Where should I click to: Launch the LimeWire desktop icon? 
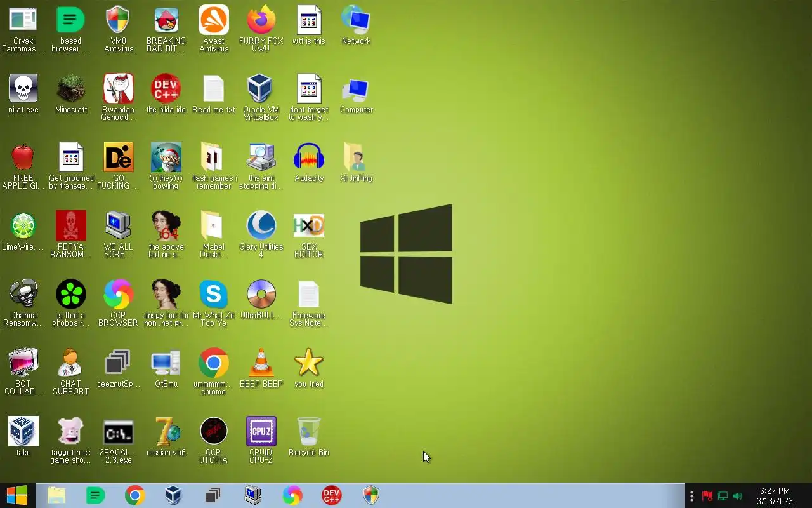23,226
